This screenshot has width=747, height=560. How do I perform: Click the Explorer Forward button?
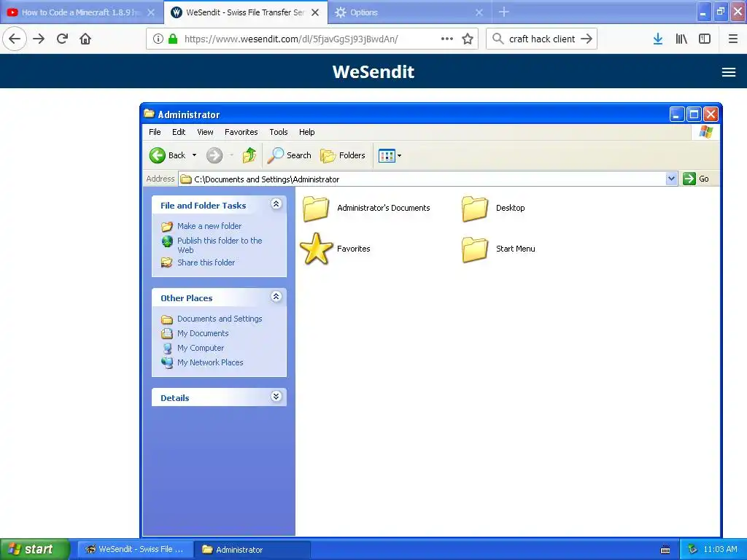(x=214, y=155)
